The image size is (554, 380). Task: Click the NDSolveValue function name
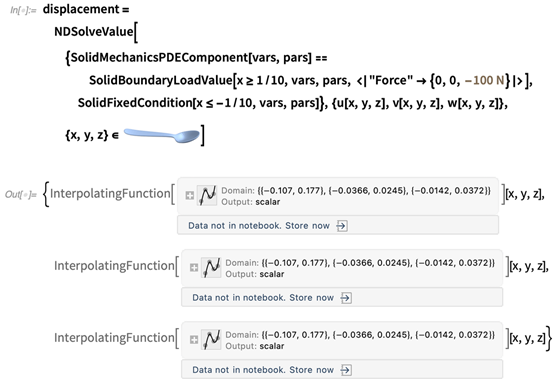tap(94, 32)
